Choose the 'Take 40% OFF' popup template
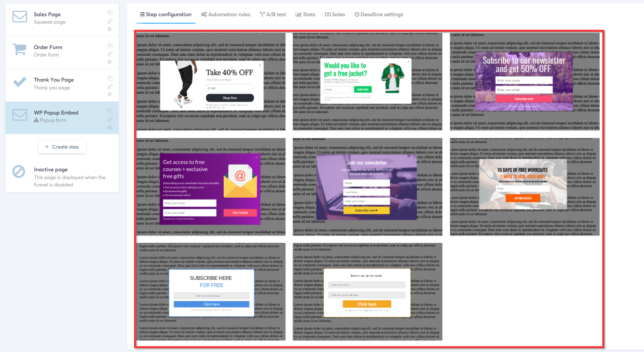644x352 pixels. [x=211, y=82]
